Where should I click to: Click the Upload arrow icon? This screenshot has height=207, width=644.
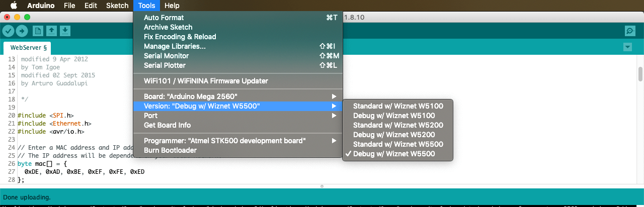pyautogui.click(x=22, y=31)
